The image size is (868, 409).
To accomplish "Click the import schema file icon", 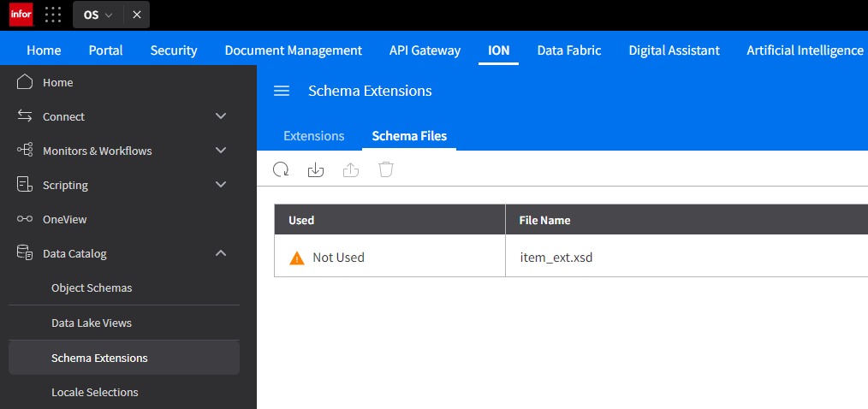I will [x=316, y=169].
